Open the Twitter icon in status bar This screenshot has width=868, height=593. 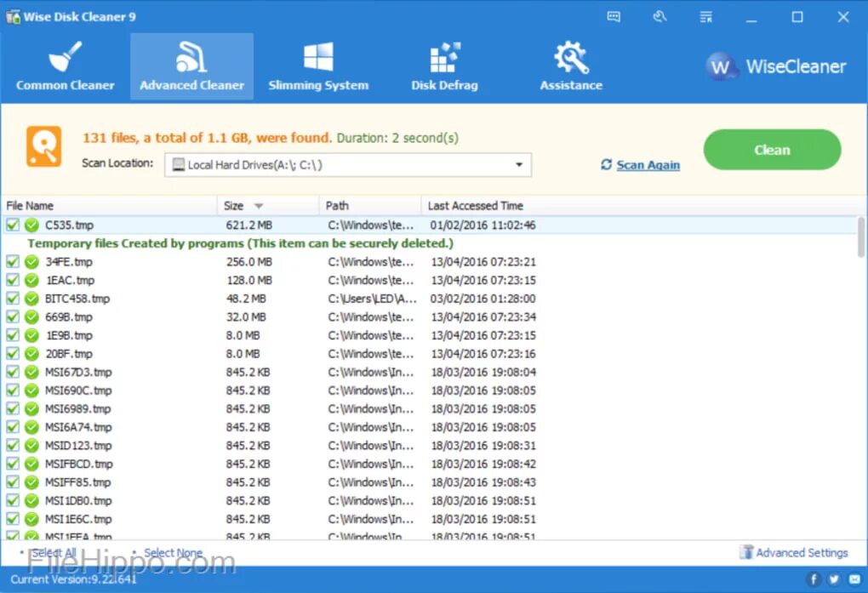pyautogui.click(x=834, y=579)
